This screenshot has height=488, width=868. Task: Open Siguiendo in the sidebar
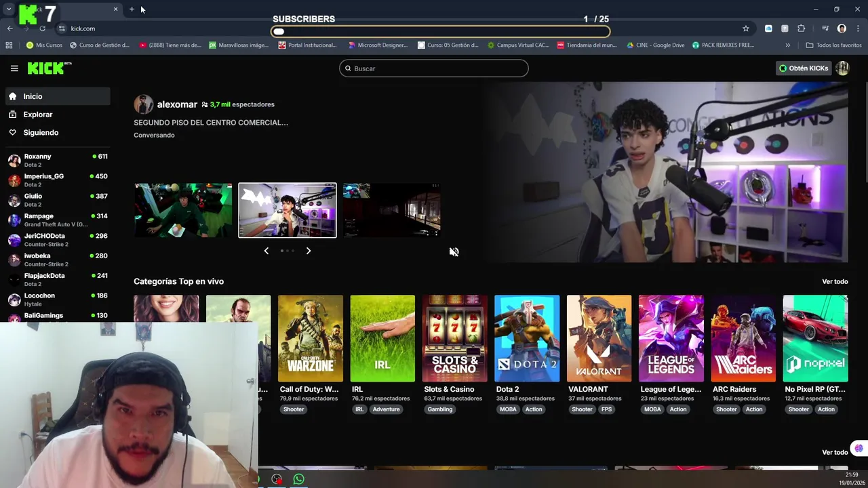tap(58, 133)
